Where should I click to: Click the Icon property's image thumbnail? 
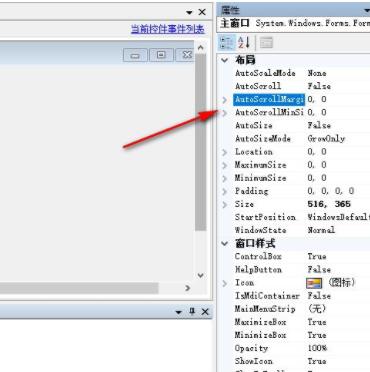click(x=314, y=283)
